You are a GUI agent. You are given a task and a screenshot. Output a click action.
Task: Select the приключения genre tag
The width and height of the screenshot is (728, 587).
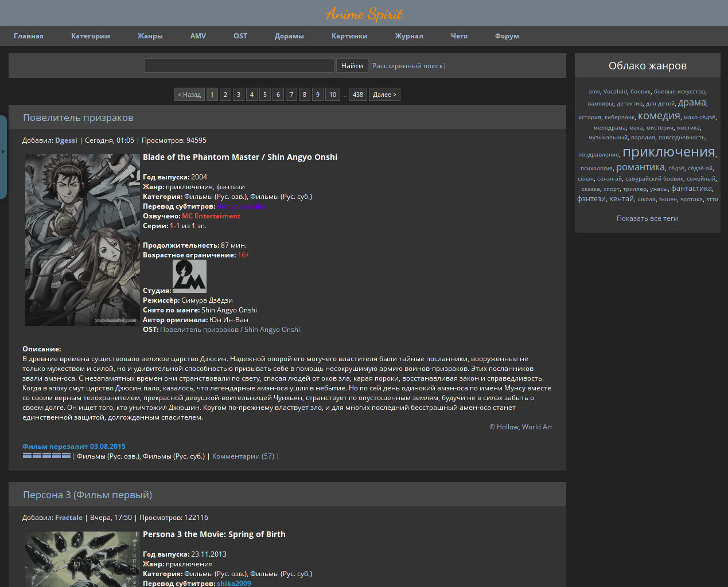[668, 152]
